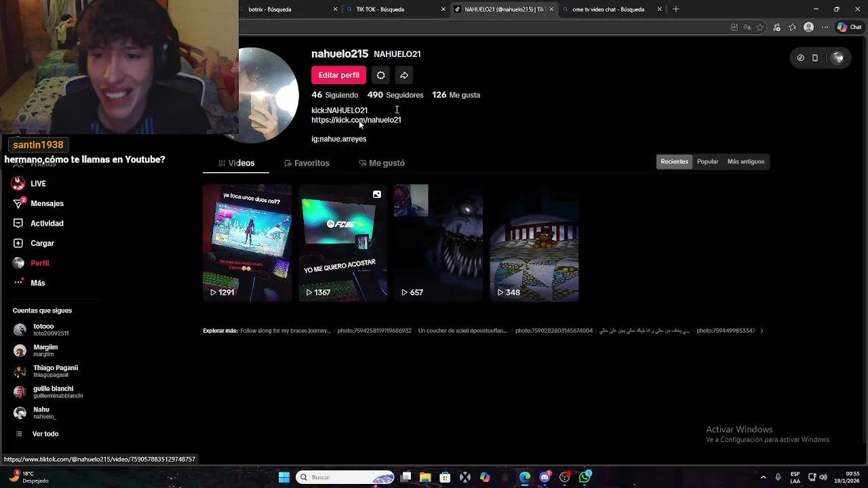This screenshot has width=868, height=488.
Task: Open the Videos tab
Action: 236,163
